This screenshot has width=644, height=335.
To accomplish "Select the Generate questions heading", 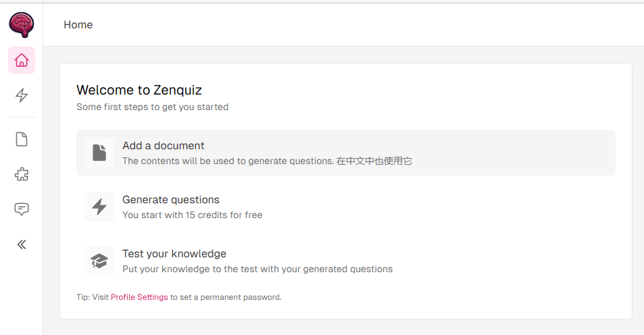I will tap(171, 200).
